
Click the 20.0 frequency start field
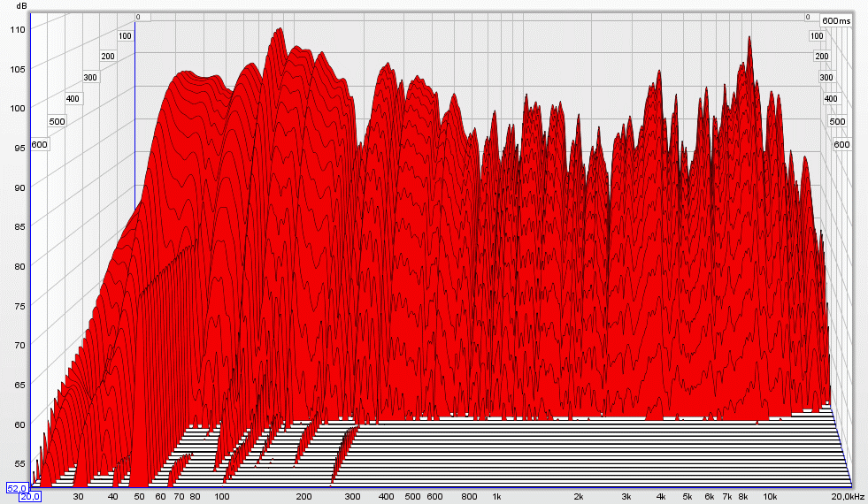click(x=31, y=497)
